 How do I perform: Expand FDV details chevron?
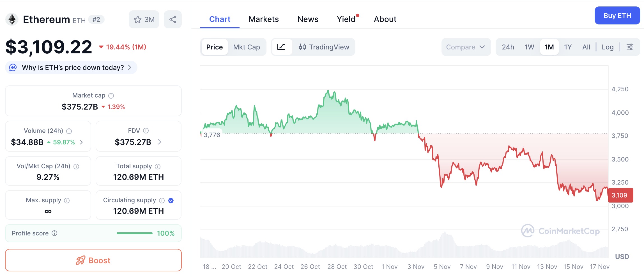tap(160, 142)
